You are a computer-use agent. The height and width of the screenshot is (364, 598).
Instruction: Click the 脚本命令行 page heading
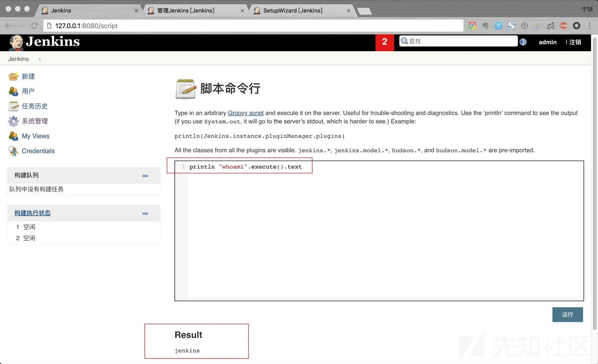click(230, 88)
